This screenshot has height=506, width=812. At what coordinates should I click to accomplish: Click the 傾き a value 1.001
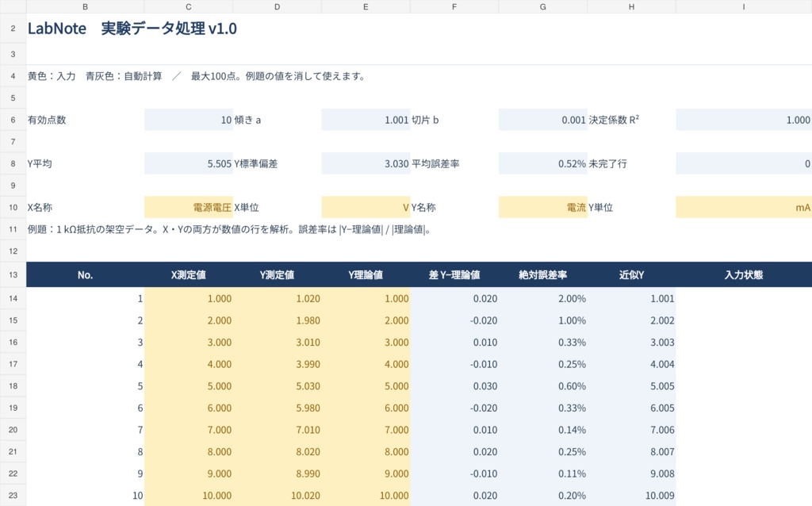point(366,120)
